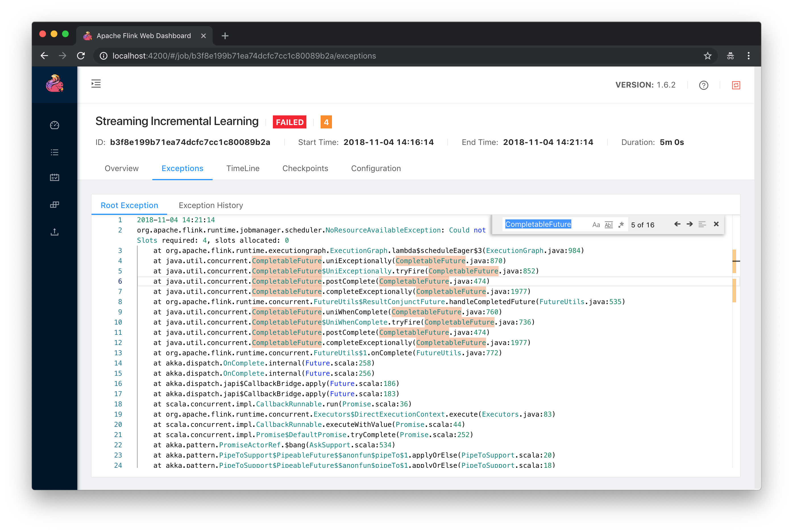Open the Exception History tab
The width and height of the screenshot is (793, 532).
click(211, 205)
